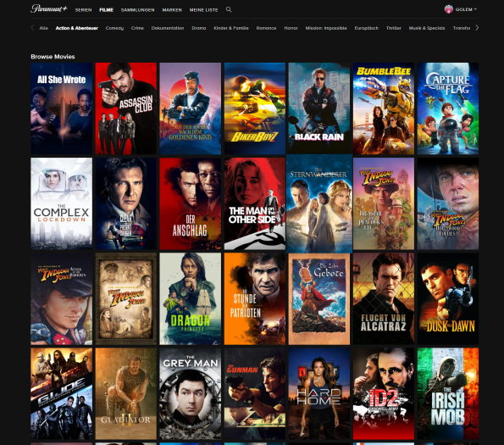Select the Musik & Specials genre tab

427,28
